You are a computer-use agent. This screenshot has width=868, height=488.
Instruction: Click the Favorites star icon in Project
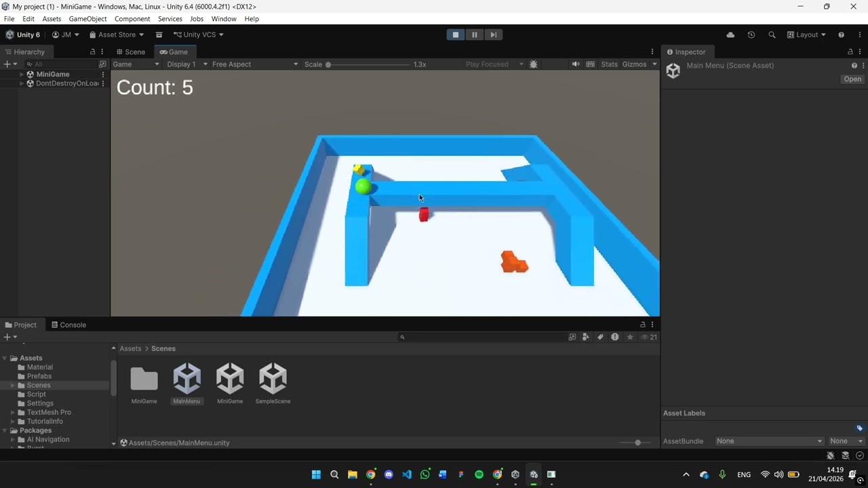pyautogui.click(x=630, y=337)
